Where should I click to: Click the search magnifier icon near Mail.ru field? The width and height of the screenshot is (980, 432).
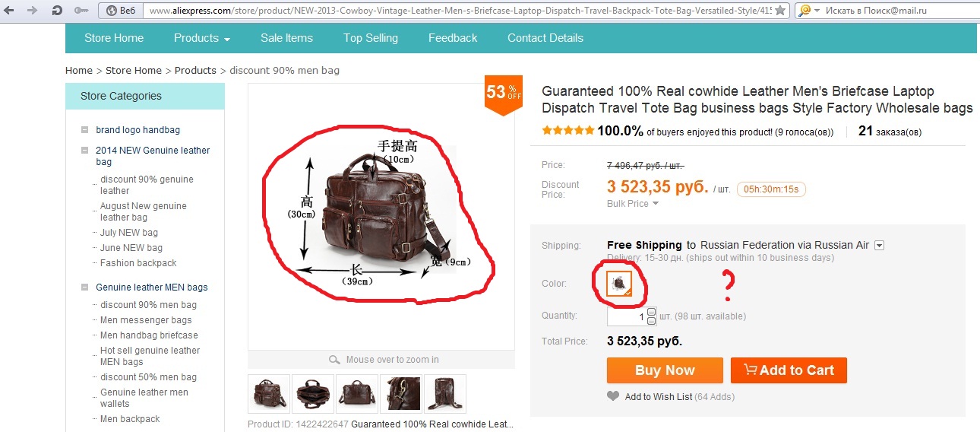[x=805, y=11]
